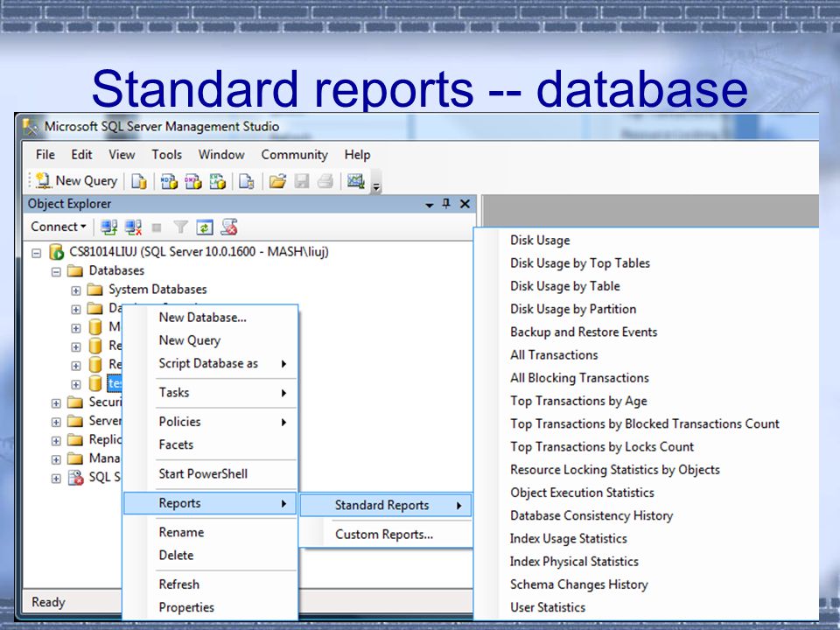Open the Edit menu
Viewport: 840px width, 630px height.
pyautogui.click(x=81, y=155)
